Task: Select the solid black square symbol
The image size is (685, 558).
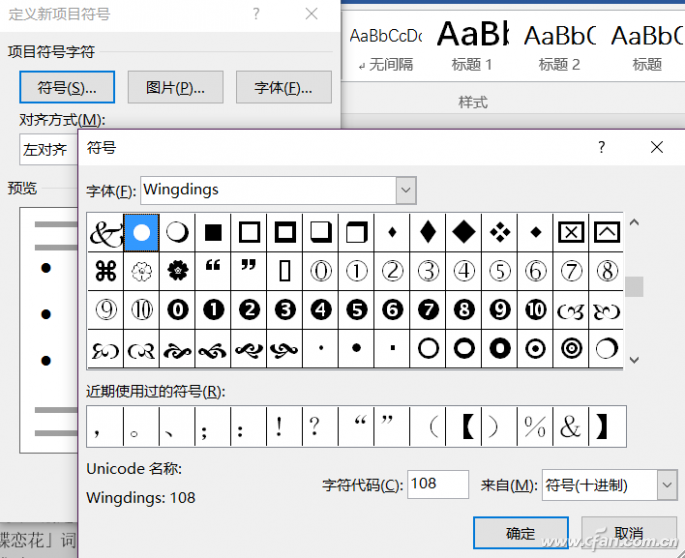Action: (x=213, y=232)
